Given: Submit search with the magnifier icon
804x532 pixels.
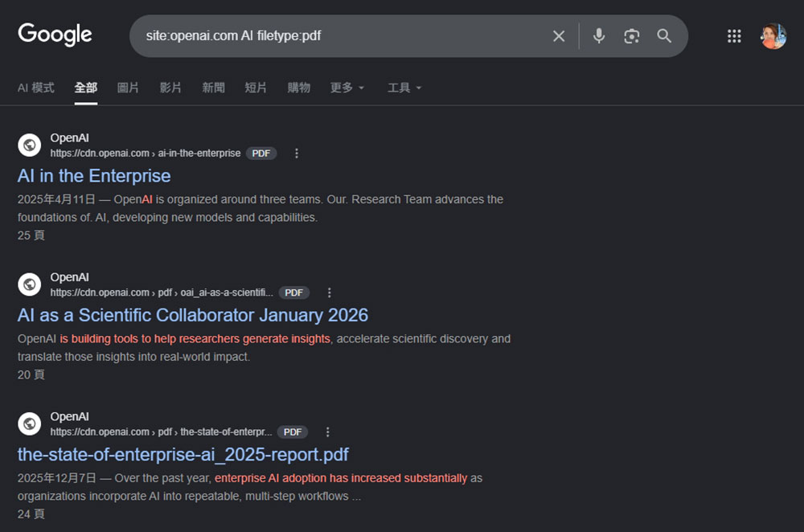Looking at the screenshot, I should tap(664, 36).
